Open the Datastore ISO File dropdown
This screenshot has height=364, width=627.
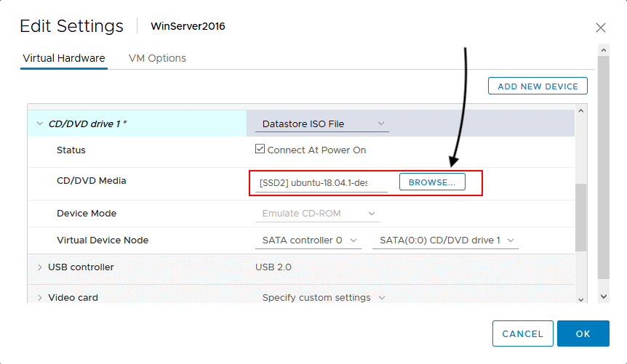pyautogui.click(x=322, y=124)
